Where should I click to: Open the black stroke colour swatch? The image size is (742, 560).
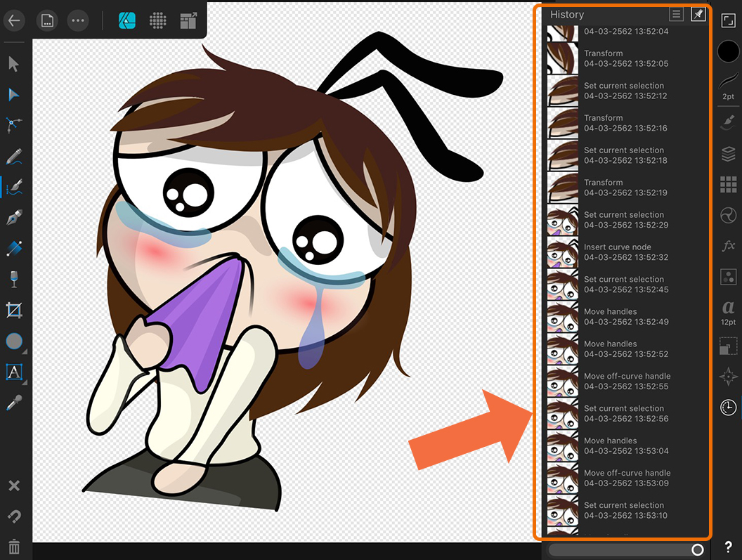728,51
